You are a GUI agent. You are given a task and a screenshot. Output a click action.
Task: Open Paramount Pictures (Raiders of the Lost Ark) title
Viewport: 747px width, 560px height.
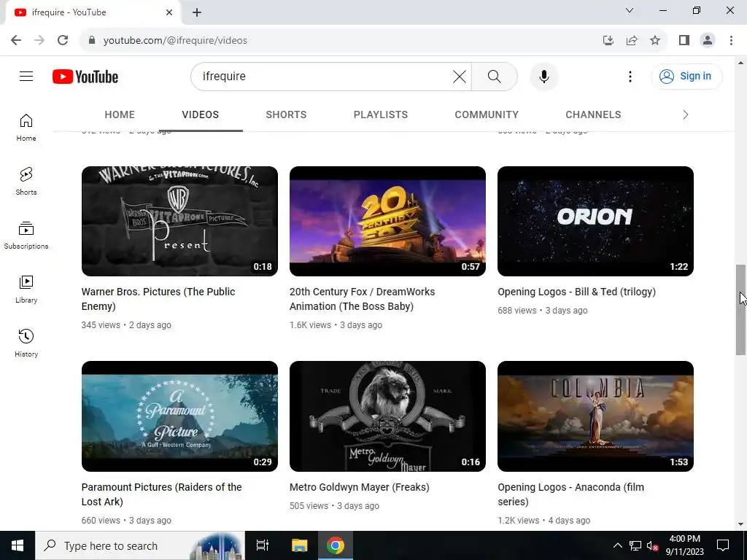pos(161,494)
